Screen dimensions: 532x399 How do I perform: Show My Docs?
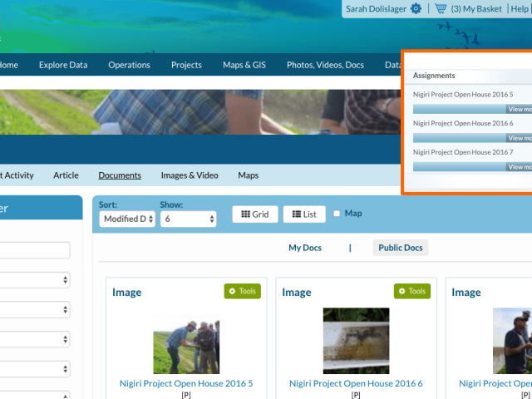coord(305,248)
